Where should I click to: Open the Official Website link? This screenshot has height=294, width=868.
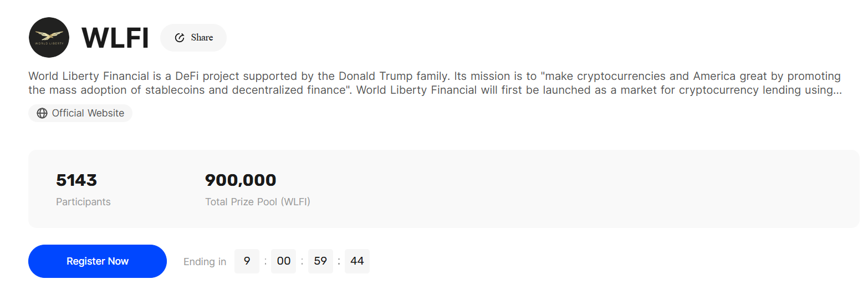88,113
